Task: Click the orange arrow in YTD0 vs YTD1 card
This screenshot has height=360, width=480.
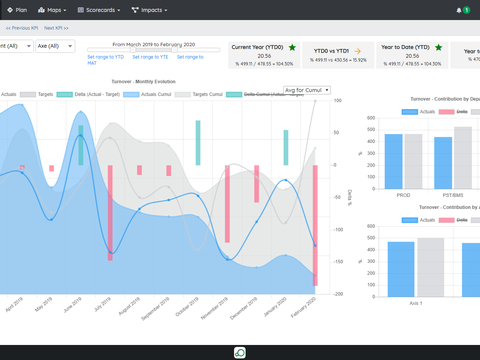Action: tap(358, 51)
